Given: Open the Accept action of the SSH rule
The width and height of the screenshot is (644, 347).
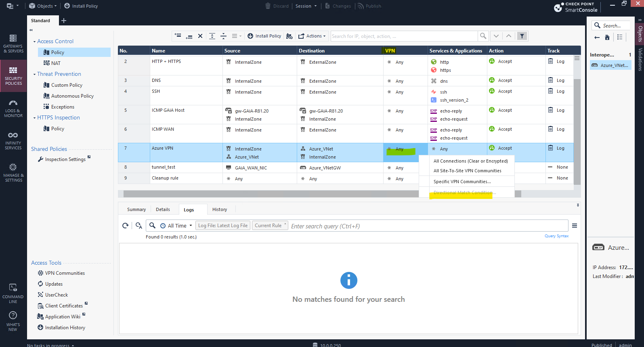Looking at the screenshot, I should click(x=501, y=91).
